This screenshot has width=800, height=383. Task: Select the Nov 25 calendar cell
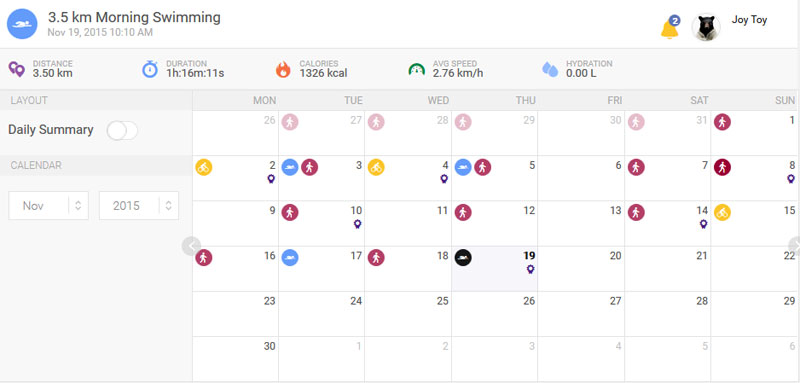[x=408, y=314]
